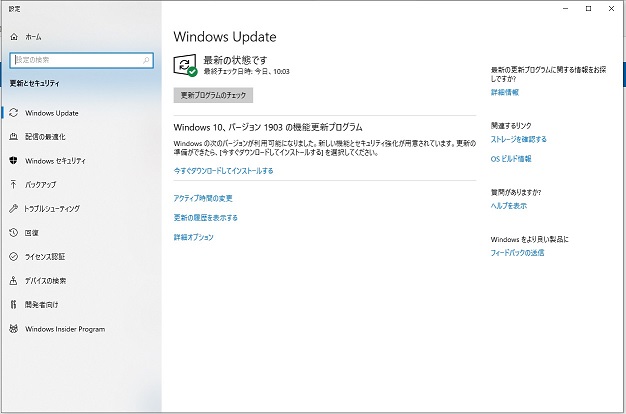Viewport: 626px width, 414px height.
Task: Focus the 設定の検索 search field
Action: click(x=81, y=60)
